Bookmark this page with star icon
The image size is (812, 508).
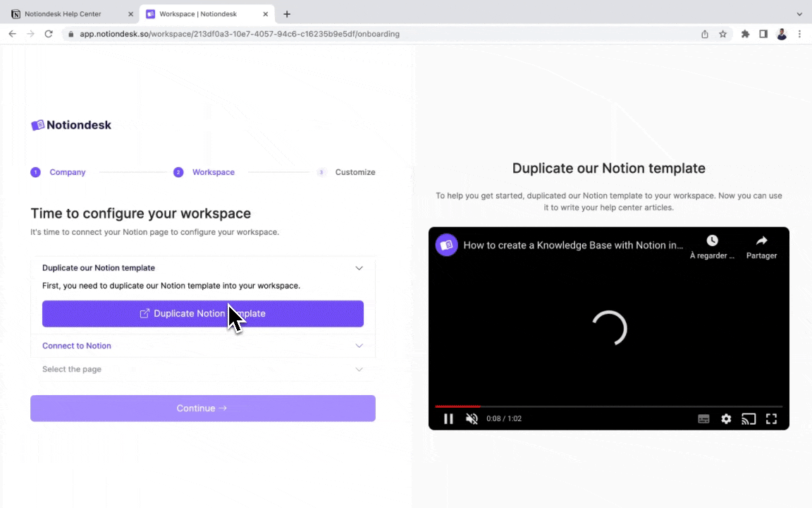point(723,34)
